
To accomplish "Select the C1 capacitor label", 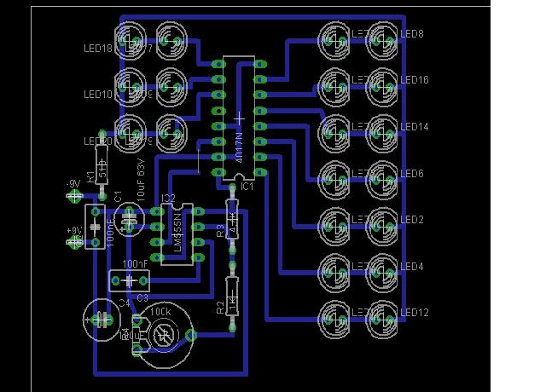I will tap(118, 196).
